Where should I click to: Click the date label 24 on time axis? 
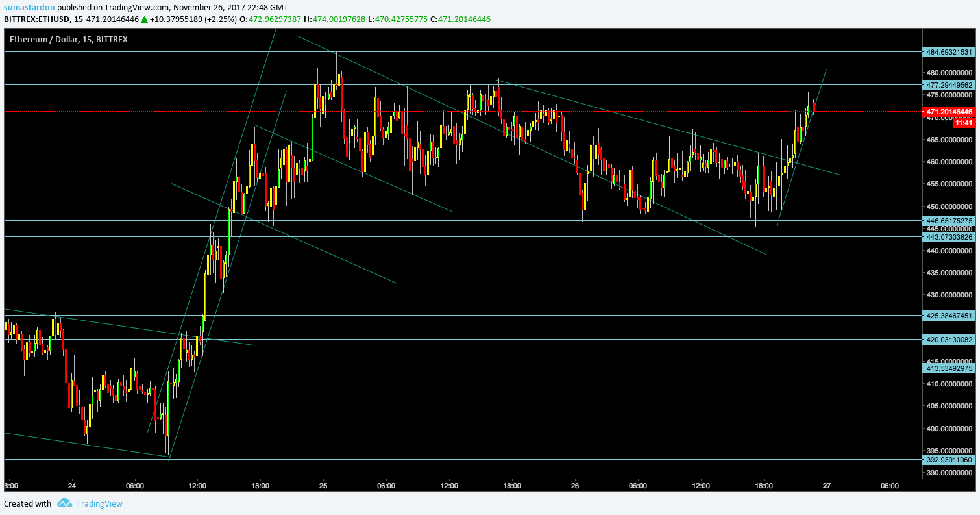pyautogui.click(x=71, y=485)
